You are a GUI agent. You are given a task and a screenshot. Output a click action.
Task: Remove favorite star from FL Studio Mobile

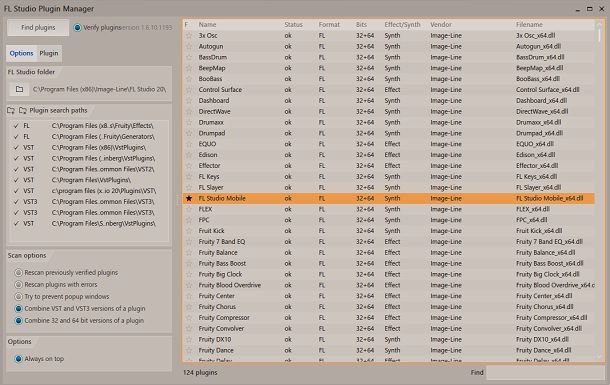click(189, 198)
